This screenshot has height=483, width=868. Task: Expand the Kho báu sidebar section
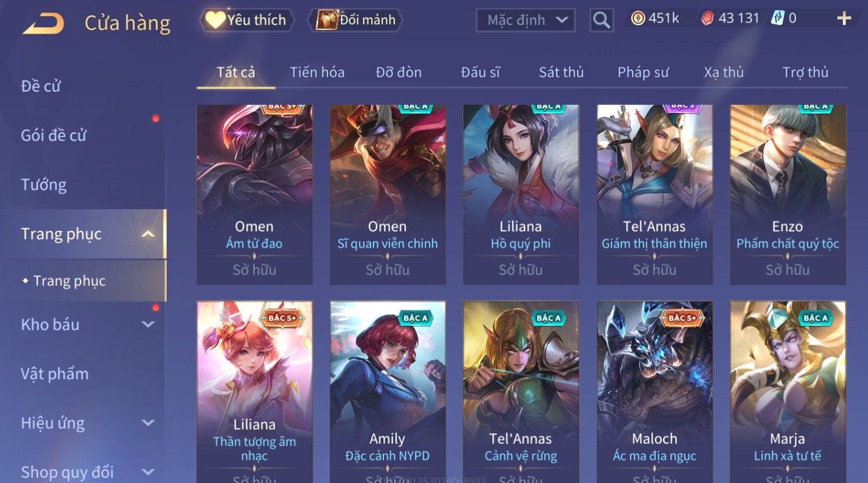[x=148, y=324]
